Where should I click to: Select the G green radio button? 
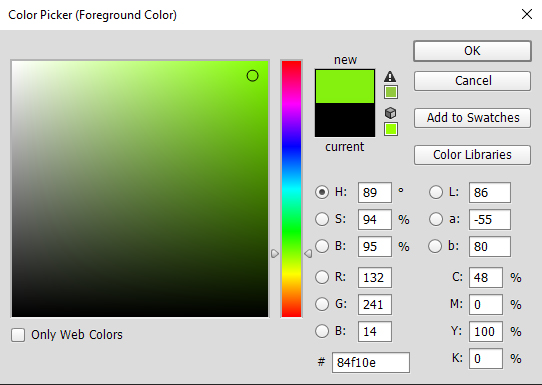tap(322, 304)
